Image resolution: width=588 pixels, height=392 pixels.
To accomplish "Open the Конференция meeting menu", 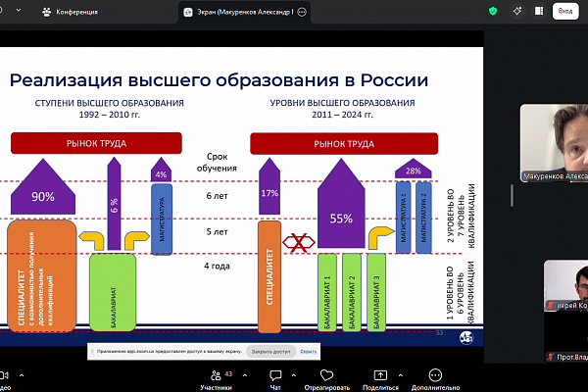I will click(70, 12).
